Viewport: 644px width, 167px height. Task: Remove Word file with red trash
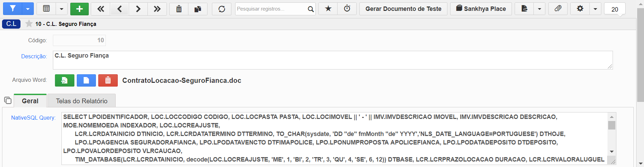(x=108, y=80)
